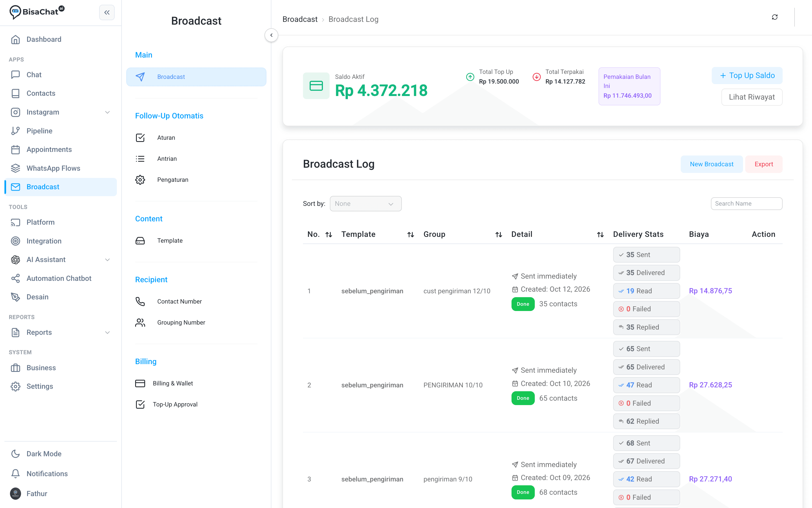Collapse Broadcast submenu panel arrow
Image resolution: width=812 pixels, height=508 pixels.
[271, 35]
